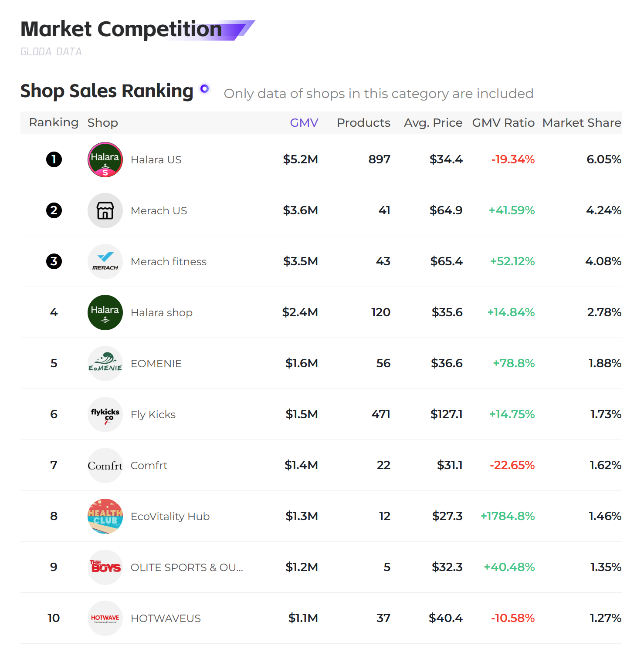
Task: Open the OLITE SPORTS & OU... shop link
Action: [x=187, y=568]
